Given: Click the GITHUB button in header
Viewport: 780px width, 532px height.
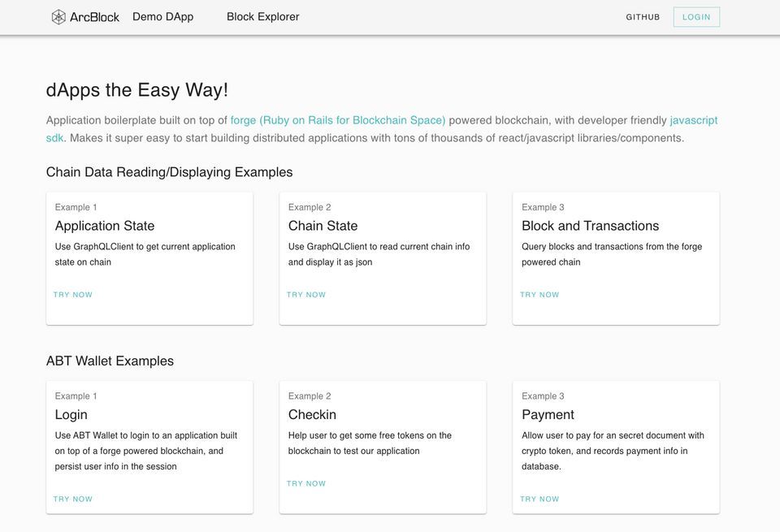Looking at the screenshot, I should pyautogui.click(x=643, y=17).
